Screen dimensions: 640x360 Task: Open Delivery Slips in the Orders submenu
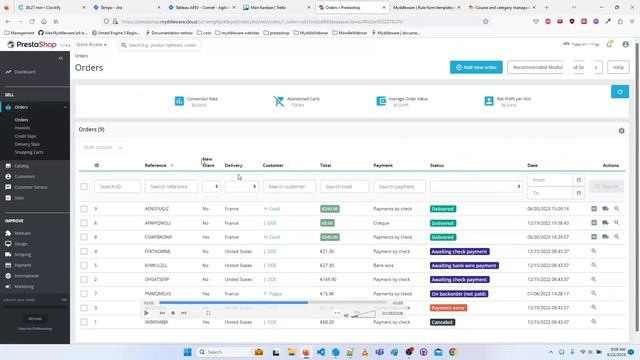27,144
